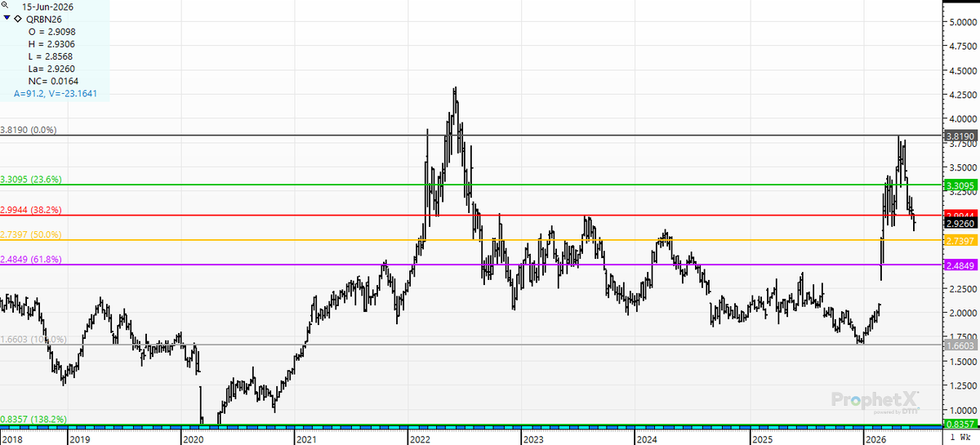
Task: Click the 2020 label on time axis
Action: pyautogui.click(x=193, y=438)
